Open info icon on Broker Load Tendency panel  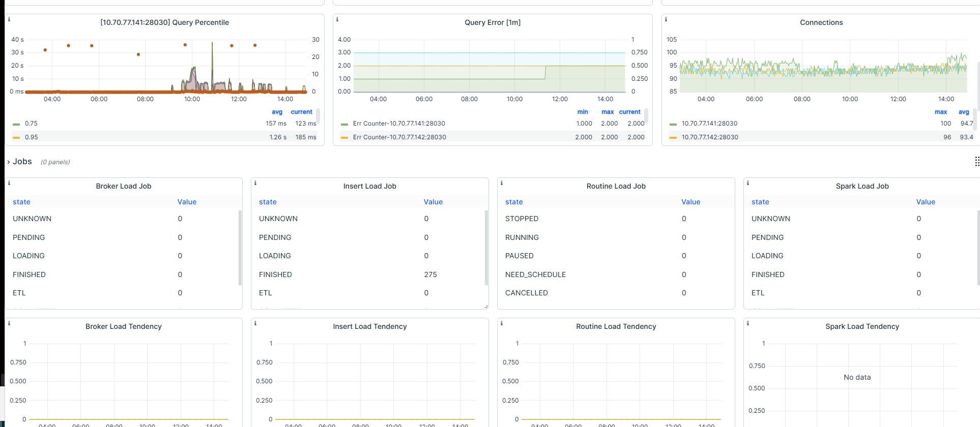(9, 323)
